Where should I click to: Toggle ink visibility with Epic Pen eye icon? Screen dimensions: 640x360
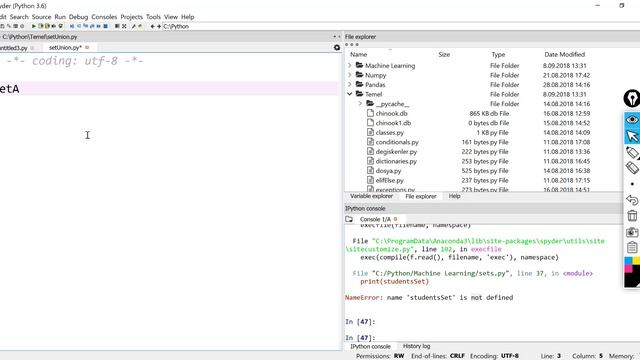pyautogui.click(x=632, y=120)
